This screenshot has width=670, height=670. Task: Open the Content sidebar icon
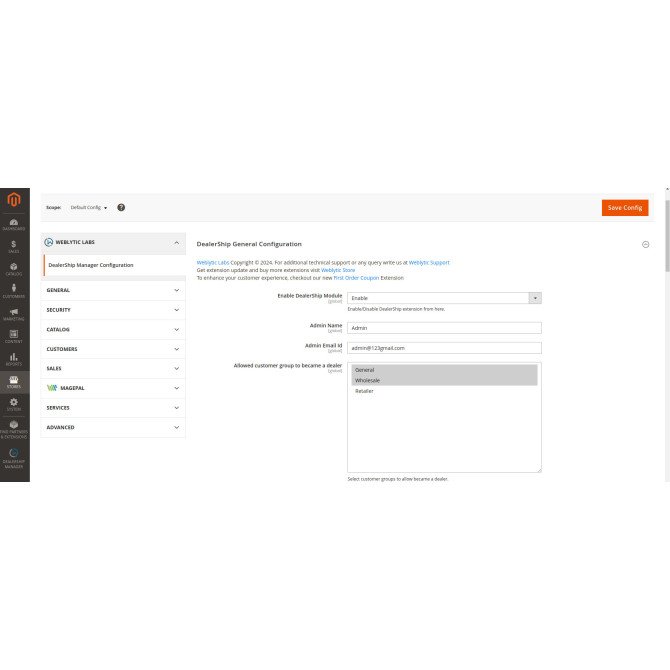click(x=14, y=337)
